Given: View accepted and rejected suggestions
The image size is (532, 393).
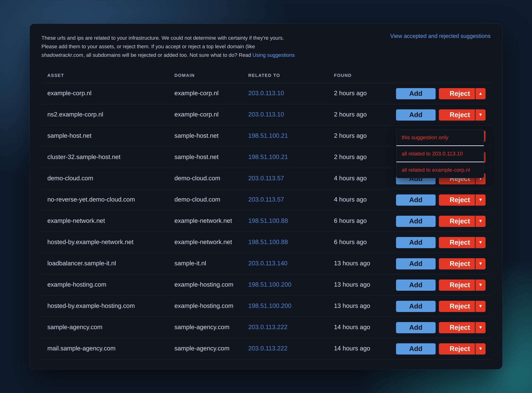Looking at the screenshot, I should coord(440,36).
